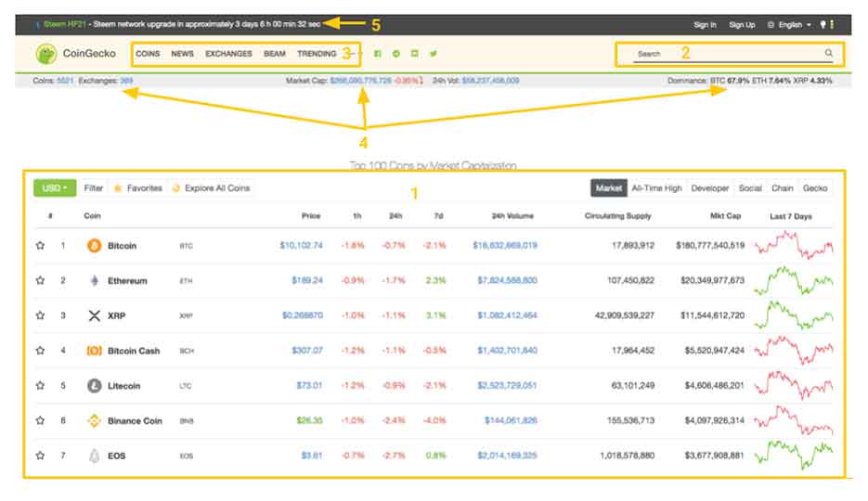The height and width of the screenshot is (501, 868).
Task: Click the Sign Up link
Action: 742,25
